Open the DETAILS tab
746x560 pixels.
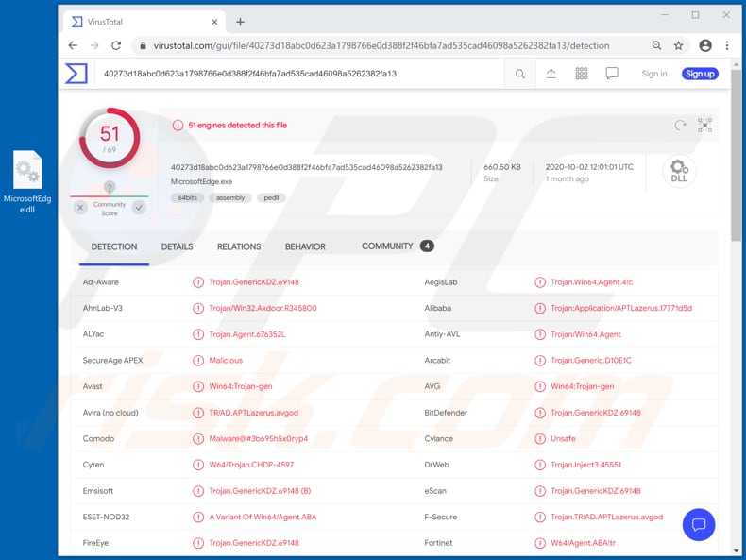[177, 246]
